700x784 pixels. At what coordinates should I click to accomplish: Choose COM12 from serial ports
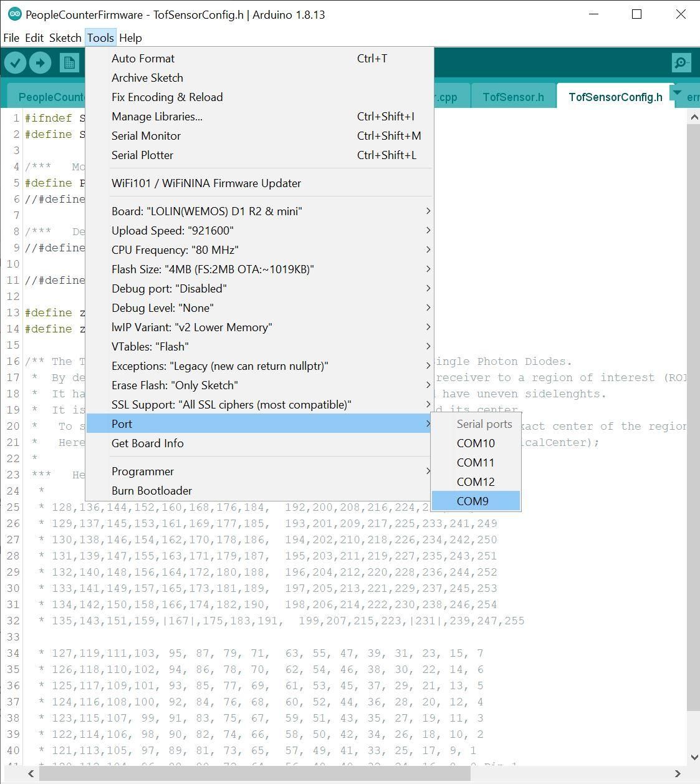(x=476, y=482)
